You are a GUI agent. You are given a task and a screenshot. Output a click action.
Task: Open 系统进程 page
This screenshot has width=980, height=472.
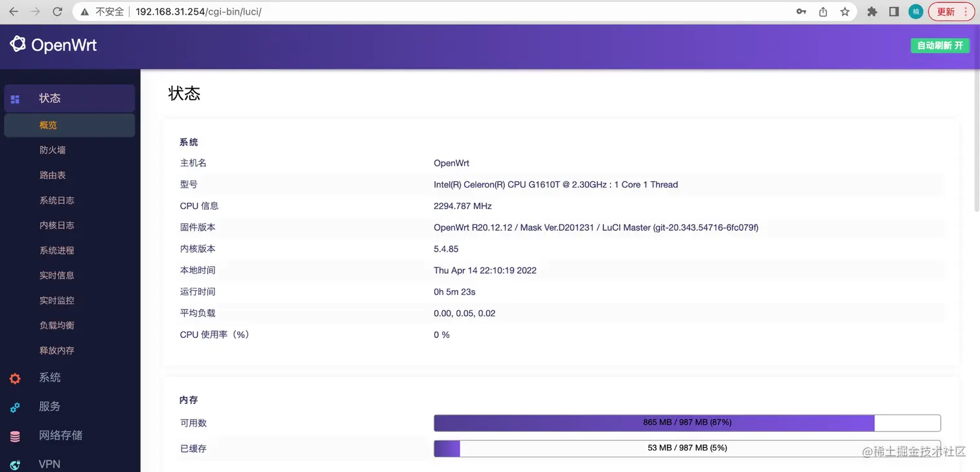(57, 251)
